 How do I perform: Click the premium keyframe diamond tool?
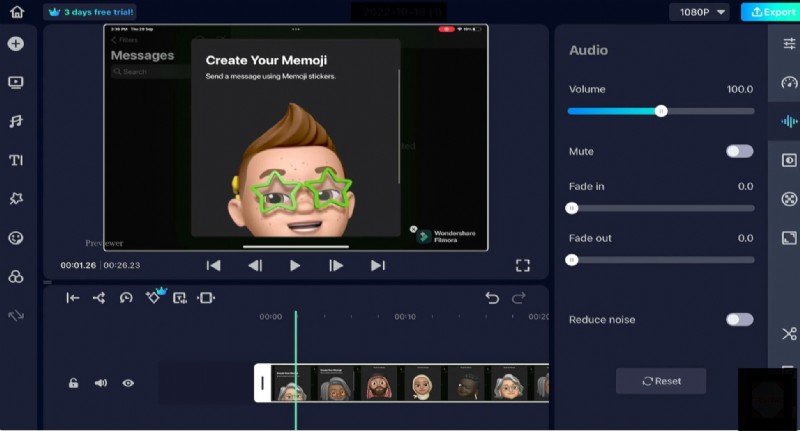coord(153,297)
